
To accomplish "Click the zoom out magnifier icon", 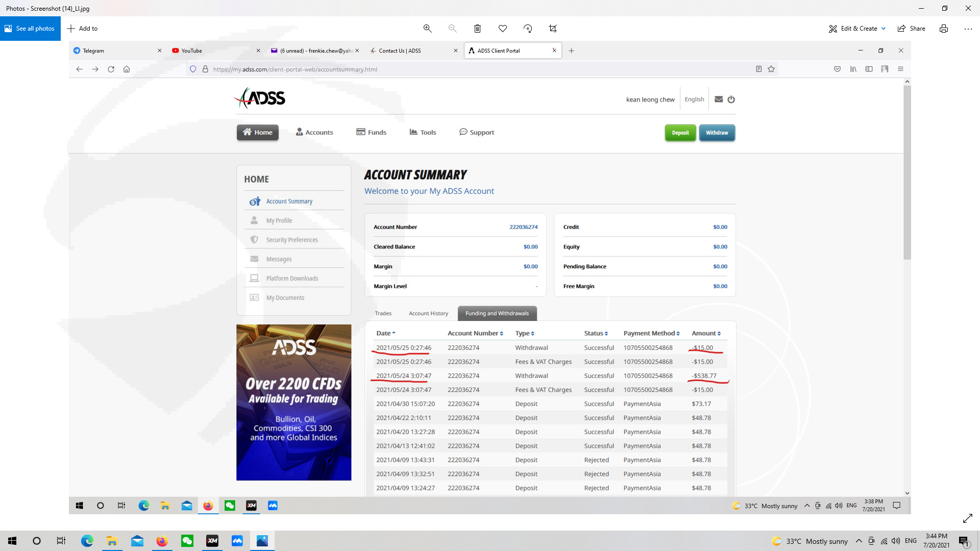I will coord(452,29).
